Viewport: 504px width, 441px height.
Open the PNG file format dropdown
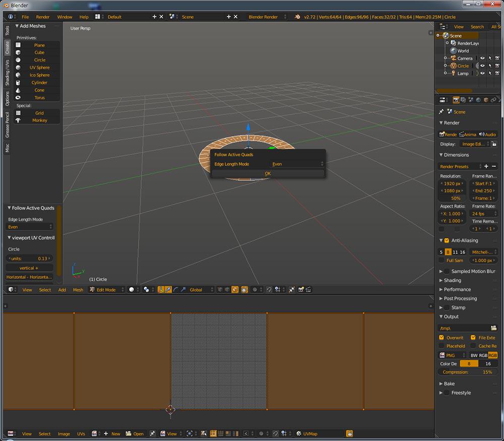452,355
